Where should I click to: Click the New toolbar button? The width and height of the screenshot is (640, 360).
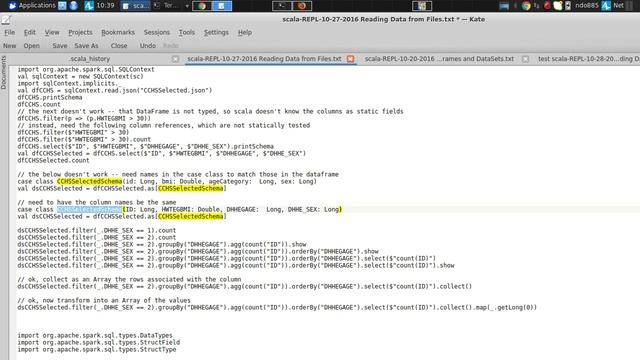9,46
